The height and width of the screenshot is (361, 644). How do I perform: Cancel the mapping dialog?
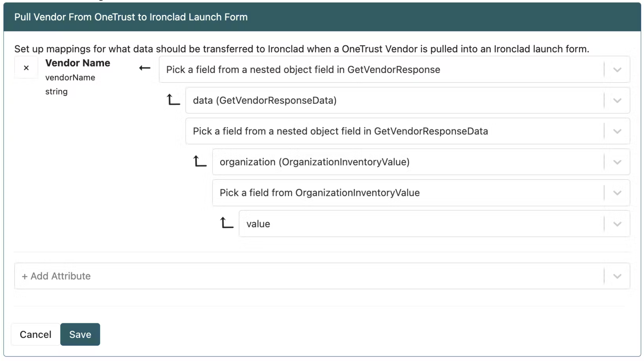click(36, 334)
